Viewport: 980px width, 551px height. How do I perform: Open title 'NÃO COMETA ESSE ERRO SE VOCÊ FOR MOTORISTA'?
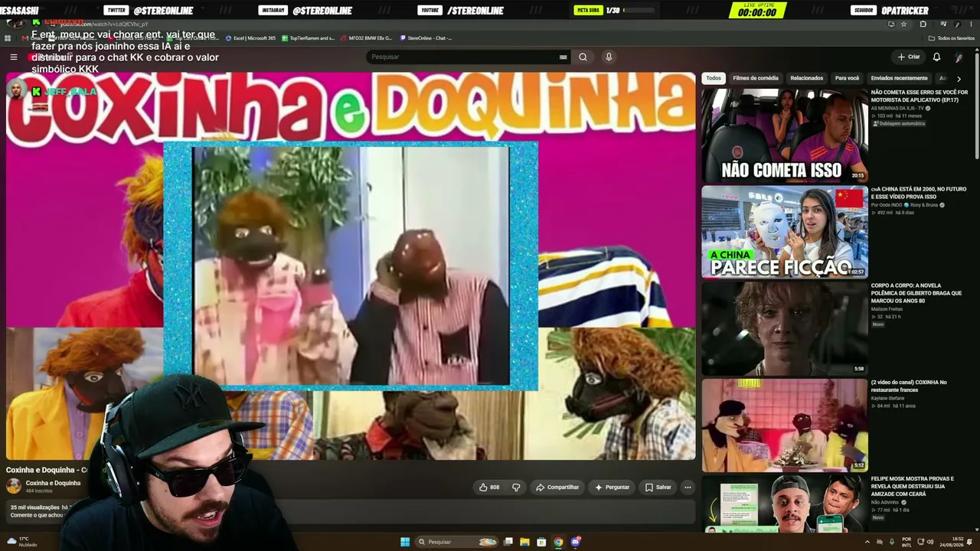pos(919,96)
